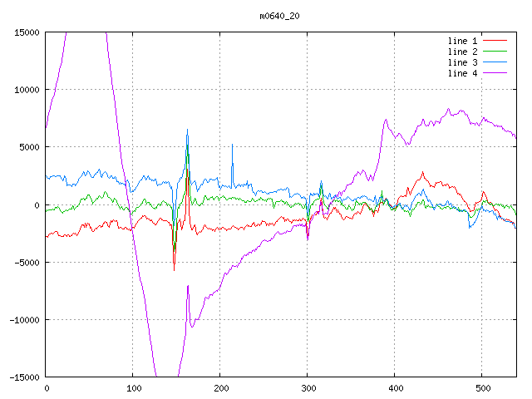The width and height of the screenshot is (532, 399).
Task: Click the x-axis label 500
Action: coord(483,388)
